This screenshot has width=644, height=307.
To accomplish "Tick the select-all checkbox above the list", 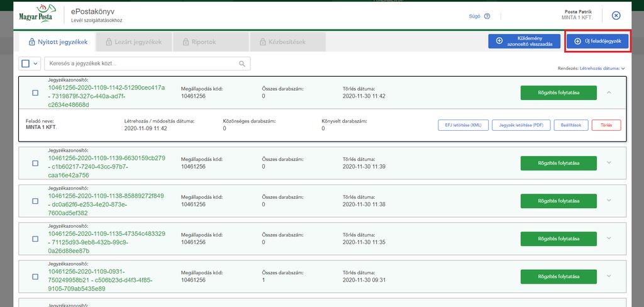I will (x=25, y=64).
